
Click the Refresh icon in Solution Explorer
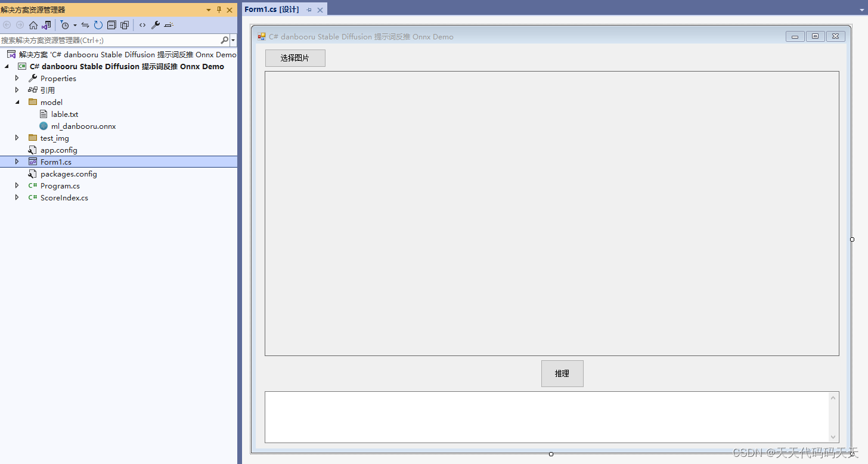[98, 25]
